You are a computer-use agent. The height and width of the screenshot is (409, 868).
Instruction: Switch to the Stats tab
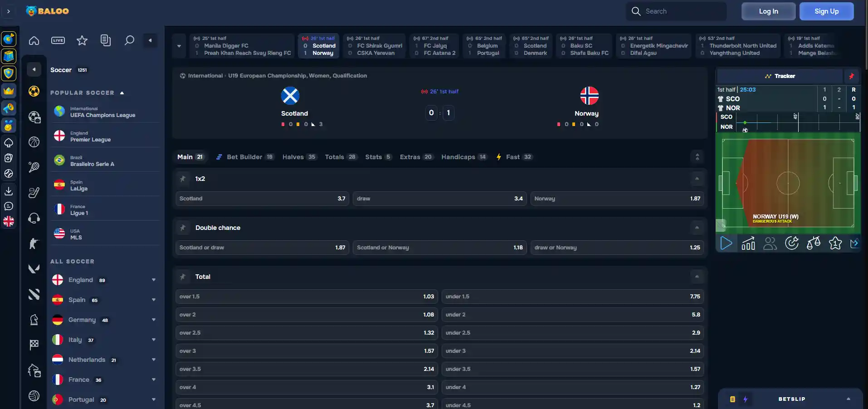(378, 157)
